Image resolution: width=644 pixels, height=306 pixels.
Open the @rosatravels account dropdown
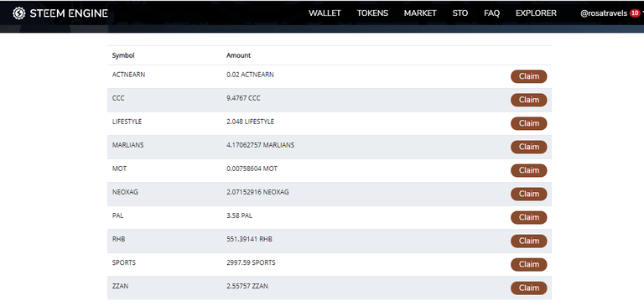[x=604, y=13]
